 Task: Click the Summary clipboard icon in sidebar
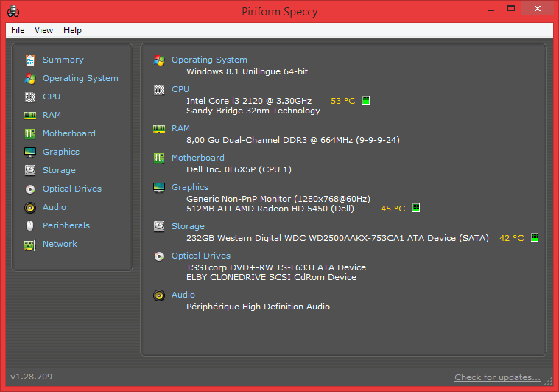coord(30,60)
